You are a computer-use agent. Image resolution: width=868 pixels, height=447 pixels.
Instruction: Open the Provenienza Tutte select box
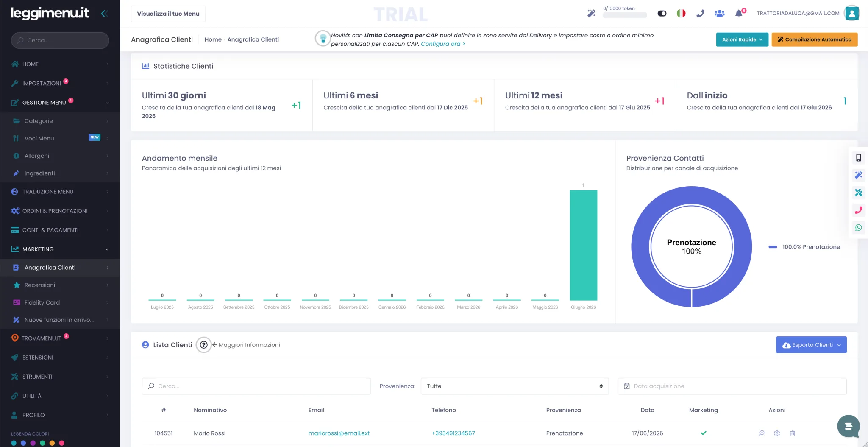[x=515, y=386]
